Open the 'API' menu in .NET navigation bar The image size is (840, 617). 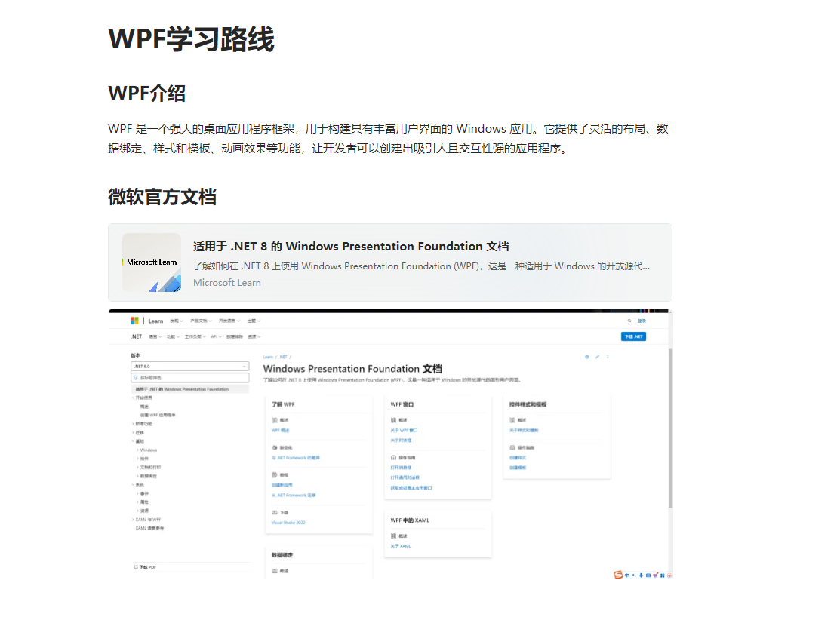tap(216, 336)
